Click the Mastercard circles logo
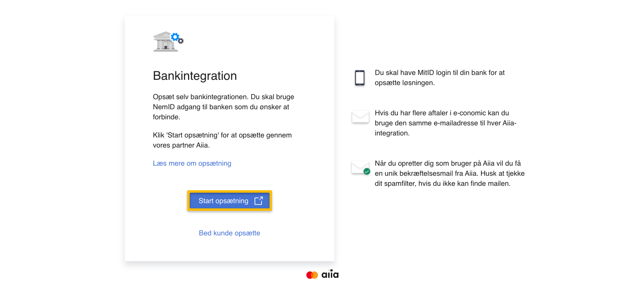The image size is (644, 287). point(312,275)
